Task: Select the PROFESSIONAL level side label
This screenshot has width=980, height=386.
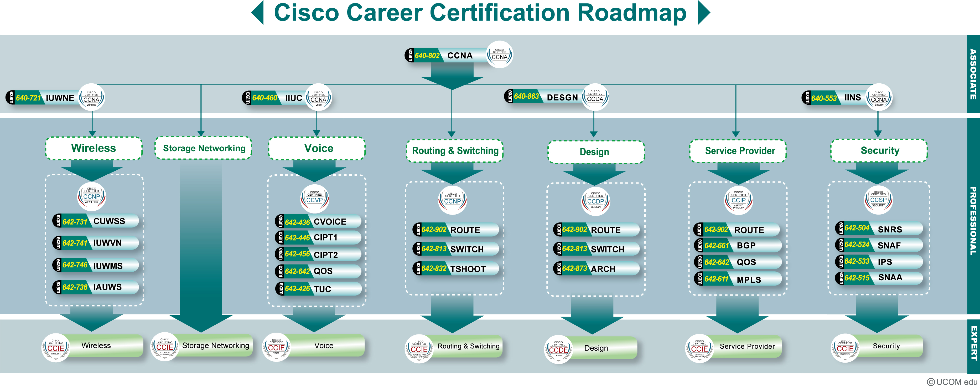Action: pos(973,216)
